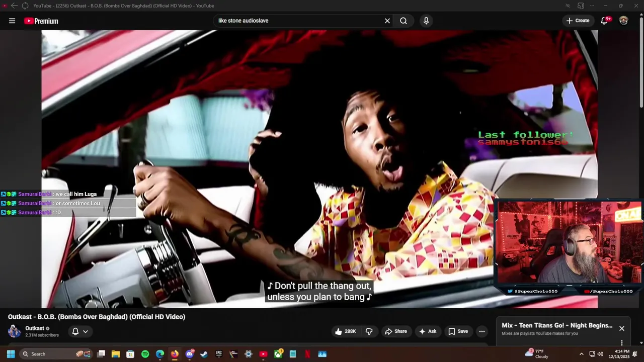The width and height of the screenshot is (644, 362).
Task: Start voice search with microphone
Action: (426, 21)
